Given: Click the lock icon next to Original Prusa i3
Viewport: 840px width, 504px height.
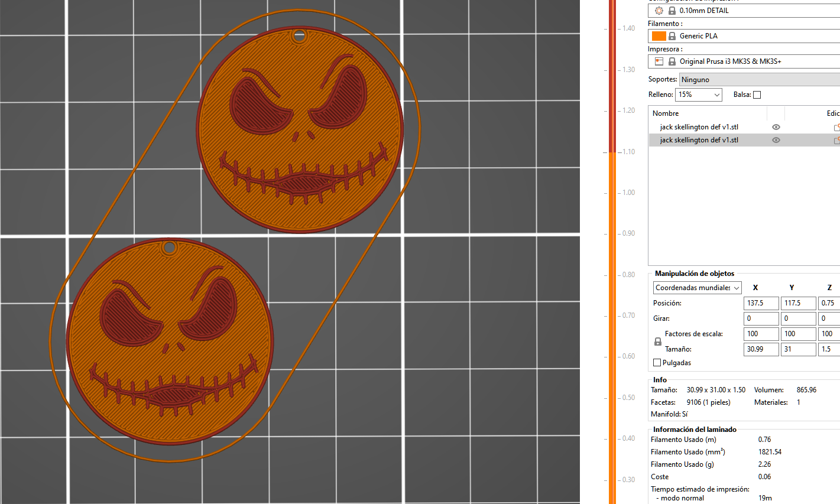Looking at the screenshot, I should point(672,61).
